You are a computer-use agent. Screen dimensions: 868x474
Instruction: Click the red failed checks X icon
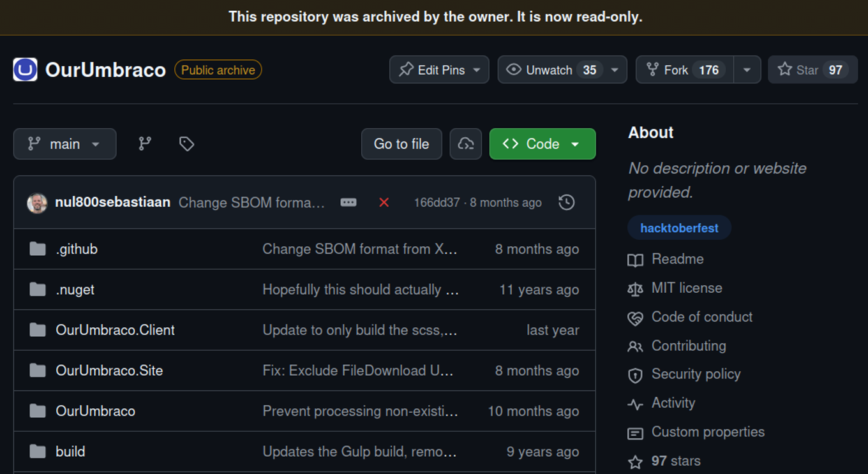384,202
